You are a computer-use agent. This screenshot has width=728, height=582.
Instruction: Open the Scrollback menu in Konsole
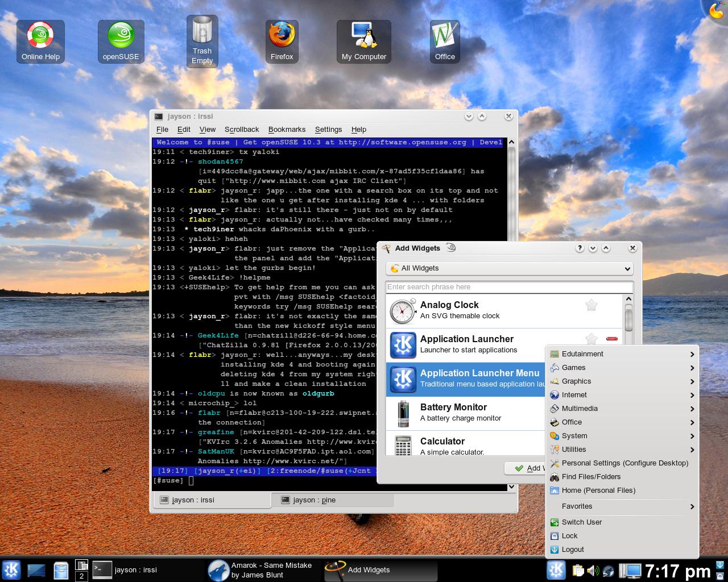pyautogui.click(x=242, y=130)
